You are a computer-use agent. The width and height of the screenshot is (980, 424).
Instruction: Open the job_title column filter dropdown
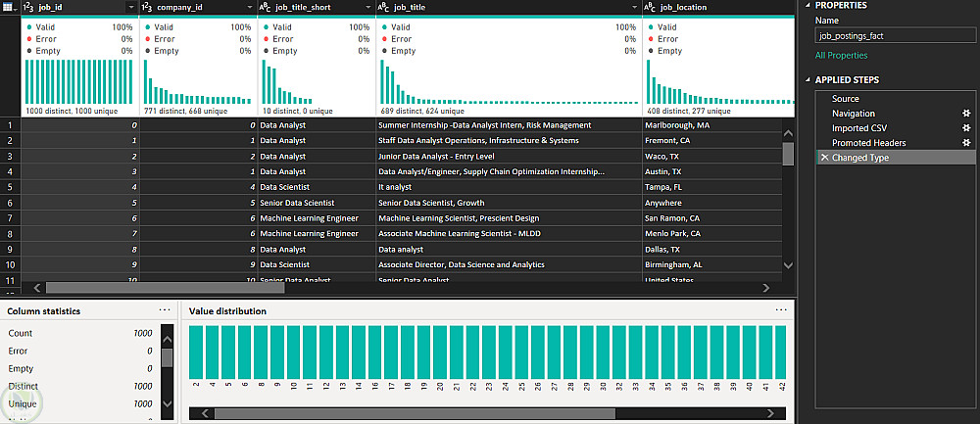pyautogui.click(x=634, y=8)
